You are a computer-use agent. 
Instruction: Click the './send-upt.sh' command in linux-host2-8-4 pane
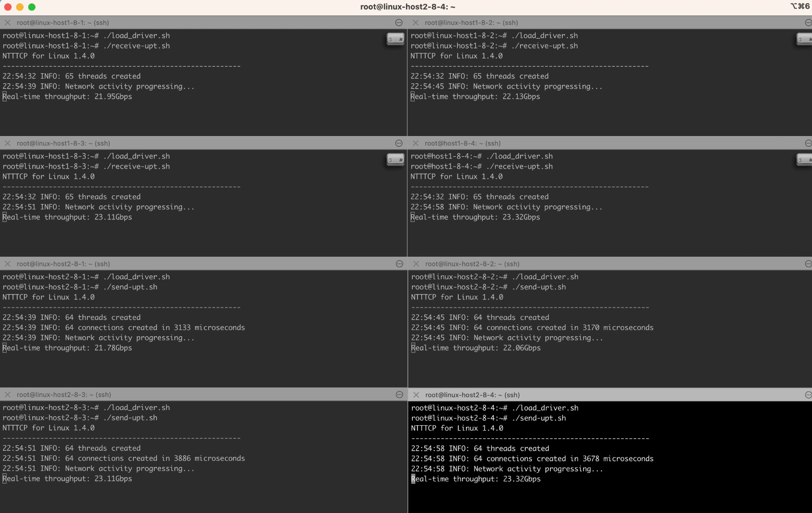(x=539, y=419)
